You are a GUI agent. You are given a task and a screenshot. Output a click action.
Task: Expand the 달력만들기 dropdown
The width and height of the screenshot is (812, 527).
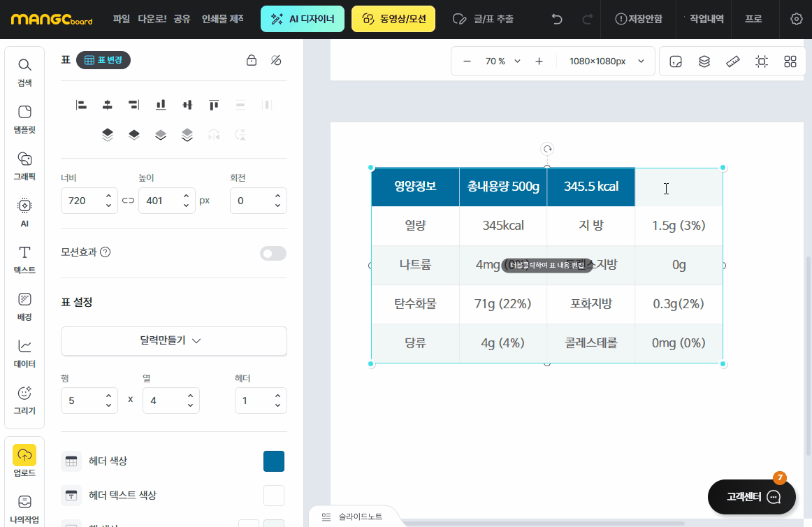[x=174, y=341]
